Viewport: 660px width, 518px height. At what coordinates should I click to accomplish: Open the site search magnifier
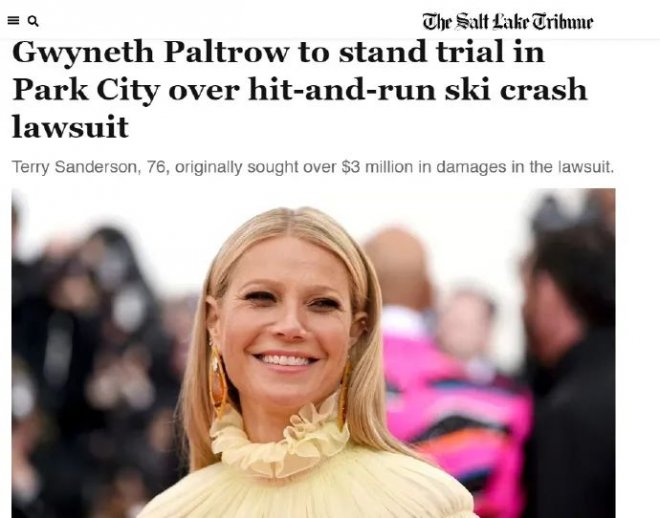[33, 21]
